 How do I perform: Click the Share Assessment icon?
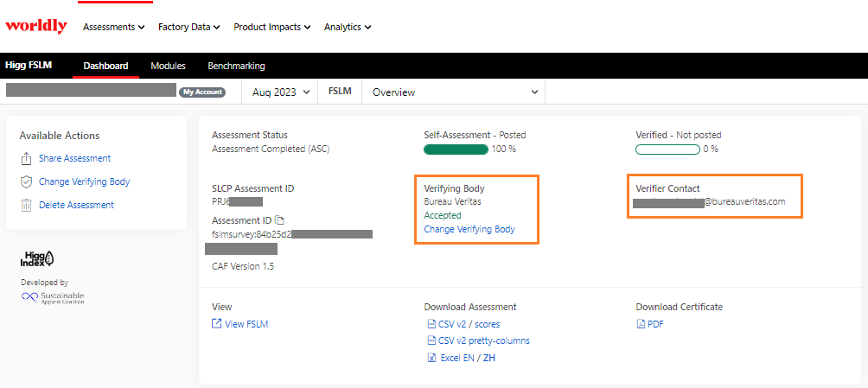coord(26,159)
